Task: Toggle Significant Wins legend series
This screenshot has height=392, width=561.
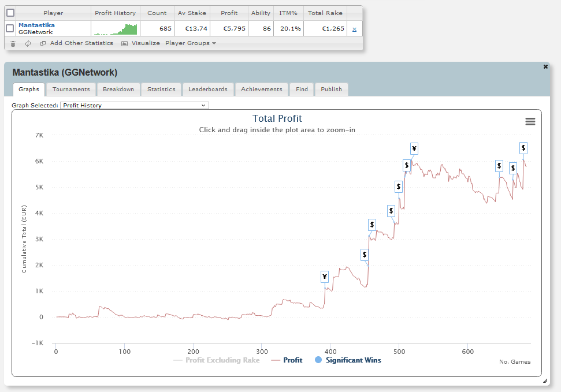Action: (x=348, y=360)
